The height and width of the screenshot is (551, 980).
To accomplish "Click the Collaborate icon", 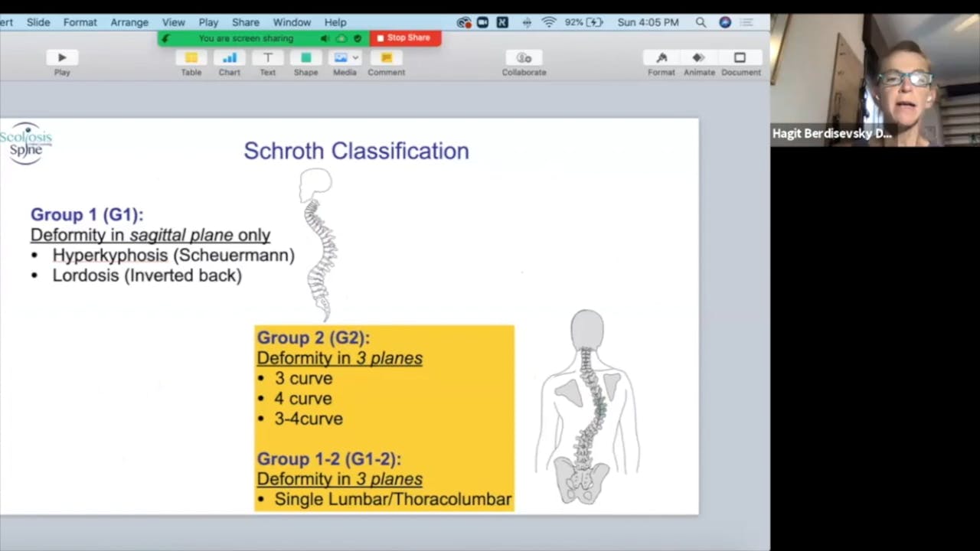I will click(524, 58).
